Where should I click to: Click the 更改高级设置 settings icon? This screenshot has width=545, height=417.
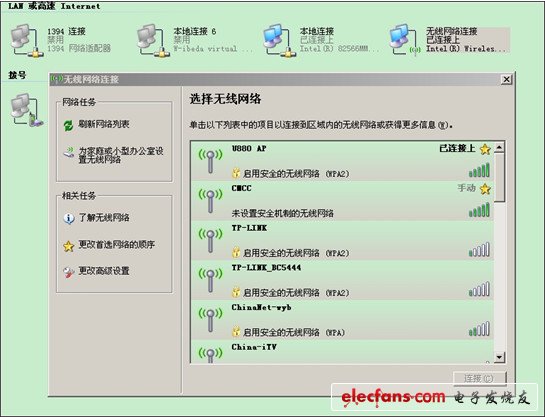point(69,272)
